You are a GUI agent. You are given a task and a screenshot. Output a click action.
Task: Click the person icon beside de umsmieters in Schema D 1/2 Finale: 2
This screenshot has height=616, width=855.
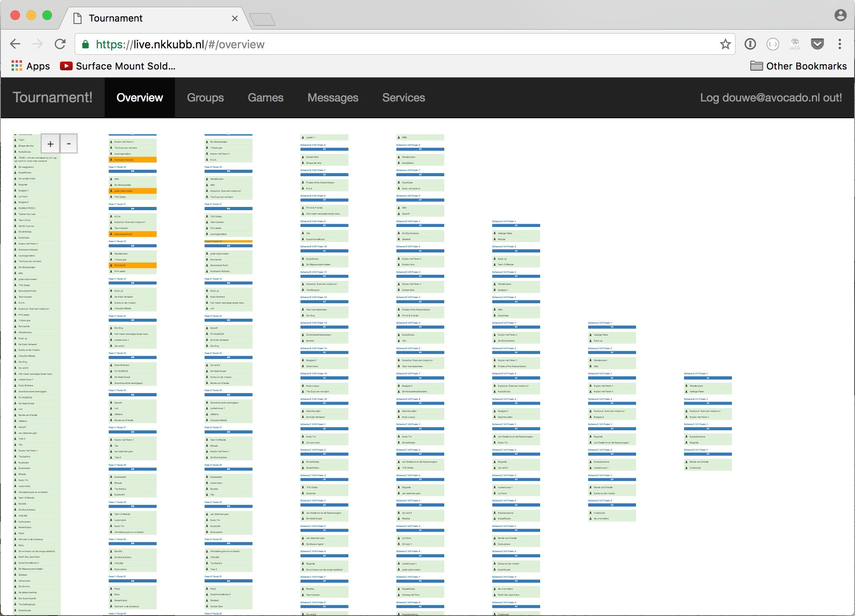[x=591, y=519]
